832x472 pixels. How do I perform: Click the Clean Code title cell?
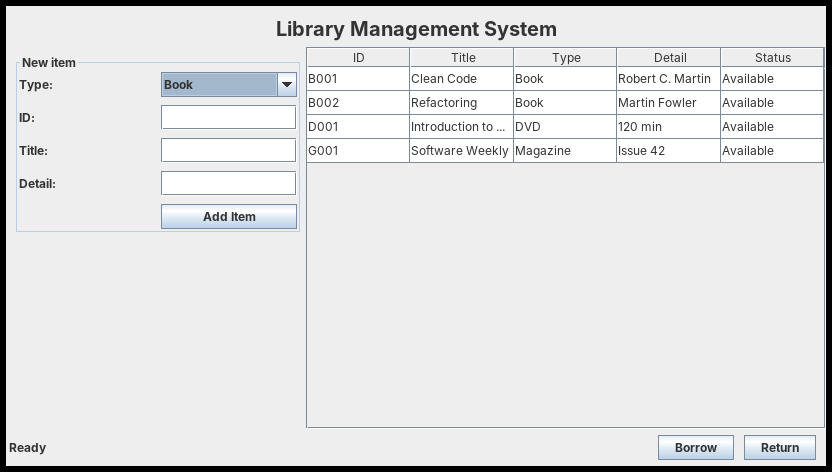pyautogui.click(x=462, y=78)
